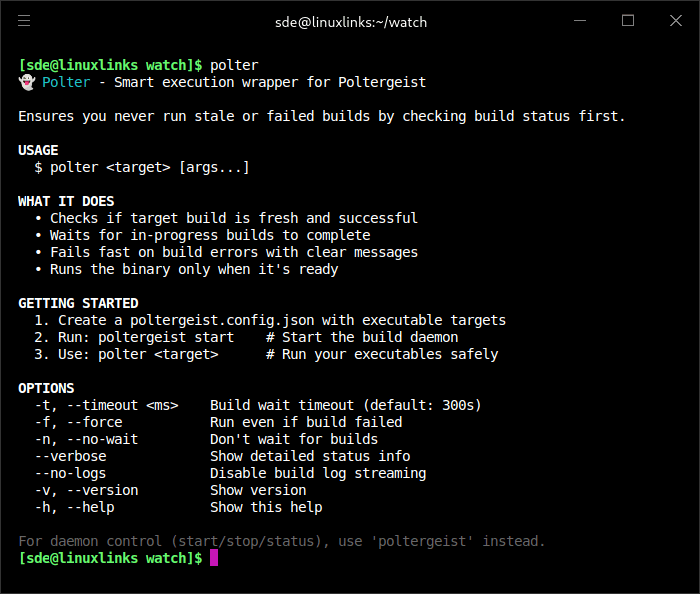Click the window title sde@linuxlinks:~/watch
Image resolution: width=700 pixels, height=594 pixels.
[x=350, y=22]
